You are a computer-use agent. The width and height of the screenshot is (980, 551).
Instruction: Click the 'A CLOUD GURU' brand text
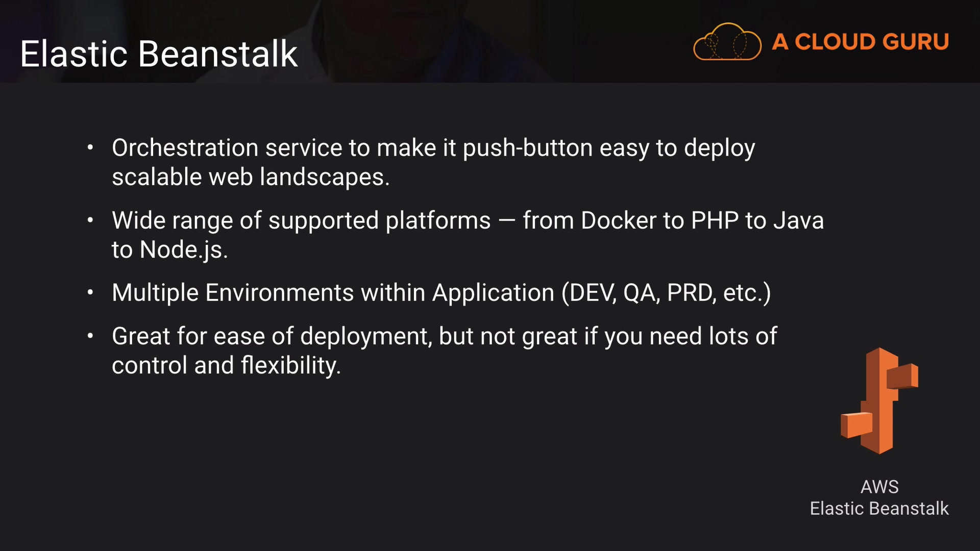[x=860, y=42]
